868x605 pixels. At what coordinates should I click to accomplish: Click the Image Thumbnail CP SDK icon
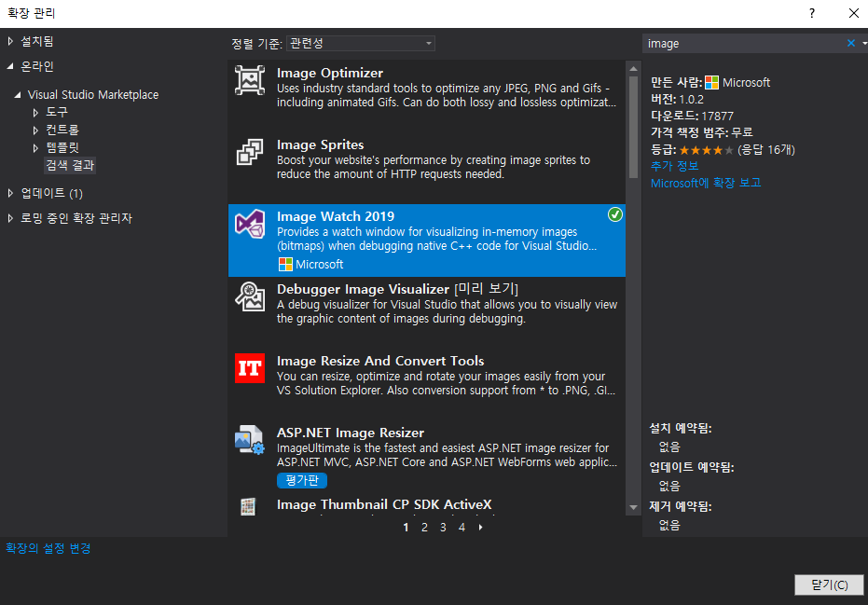click(x=248, y=506)
